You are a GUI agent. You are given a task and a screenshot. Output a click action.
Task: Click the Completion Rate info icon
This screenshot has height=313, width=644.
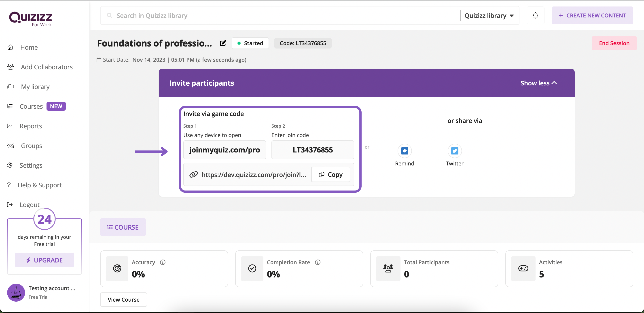(x=318, y=262)
